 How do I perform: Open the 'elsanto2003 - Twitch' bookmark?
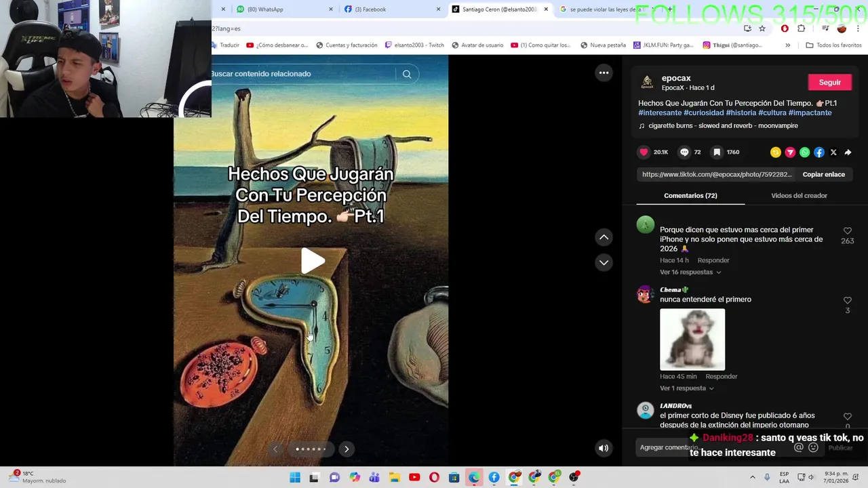pos(414,45)
